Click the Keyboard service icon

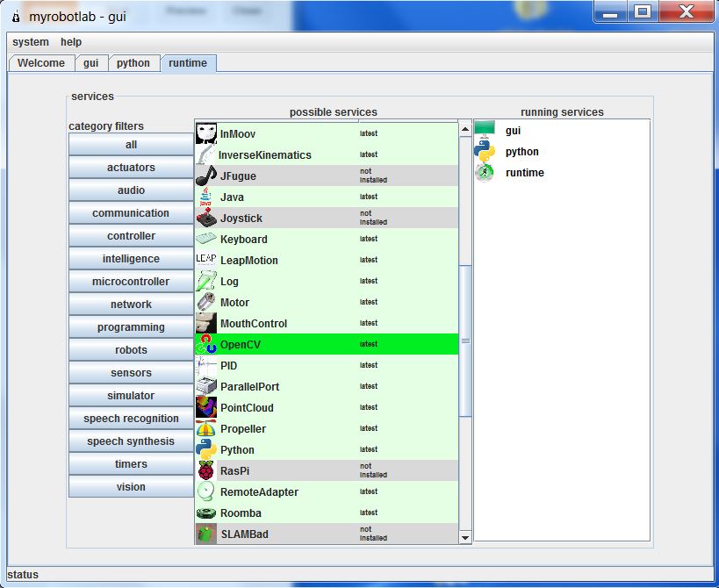click(x=206, y=239)
